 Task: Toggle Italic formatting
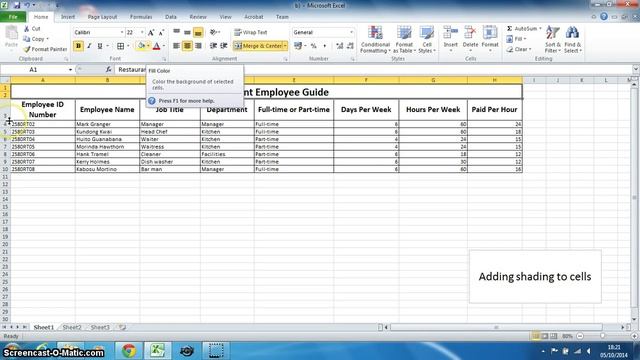(89, 46)
